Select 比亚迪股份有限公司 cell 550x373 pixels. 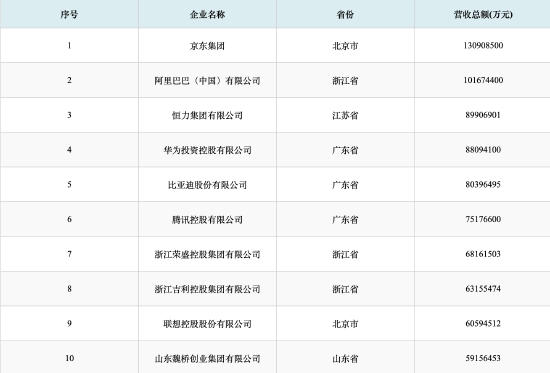[x=207, y=185]
